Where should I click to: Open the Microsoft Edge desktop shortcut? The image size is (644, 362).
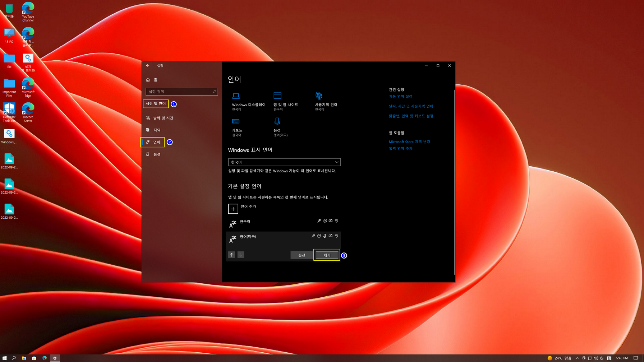(28, 88)
